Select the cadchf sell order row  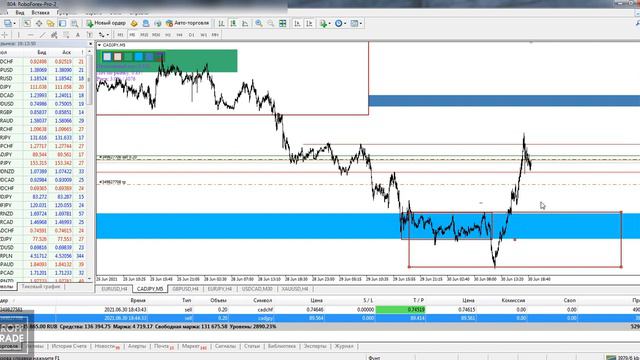tap(320, 310)
